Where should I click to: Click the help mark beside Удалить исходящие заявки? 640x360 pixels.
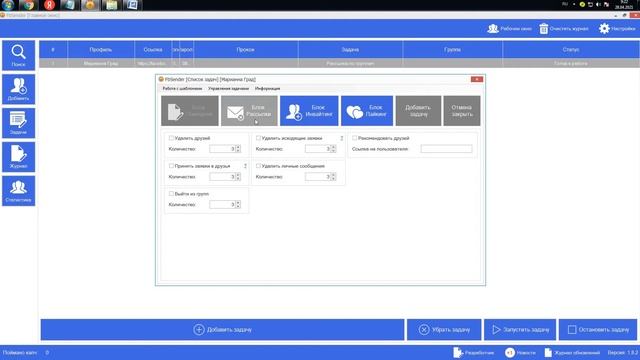[x=342, y=138]
